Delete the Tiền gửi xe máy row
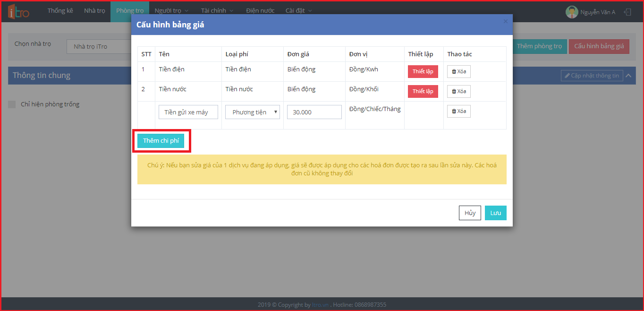 click(458, 111)
